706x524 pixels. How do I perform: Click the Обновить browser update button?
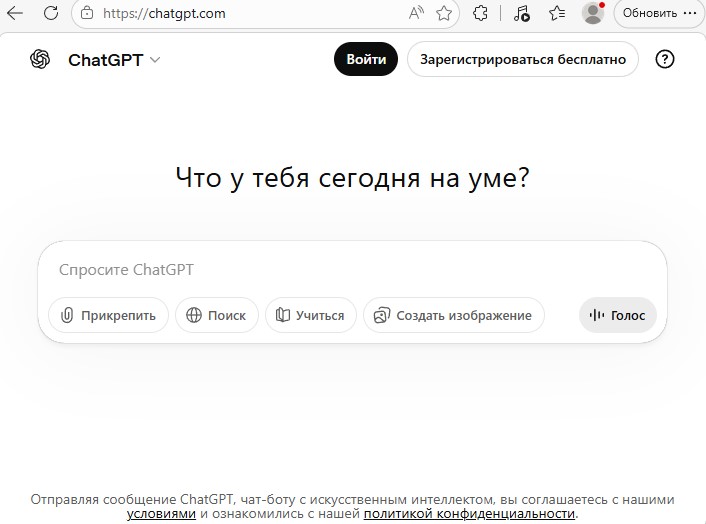pos(649,14)
